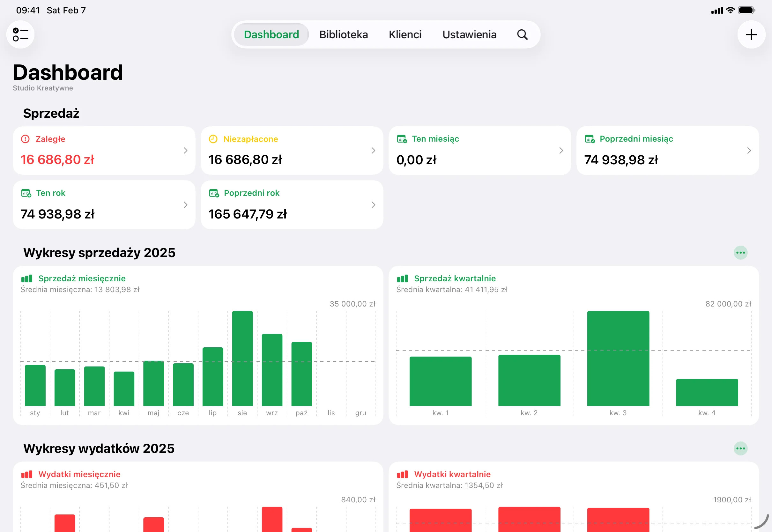Image resolution: width=772 pixels, height=532 pixels.
Task: Expand Poprzedni miesiąc card chevron
Action: coord(749,151)
